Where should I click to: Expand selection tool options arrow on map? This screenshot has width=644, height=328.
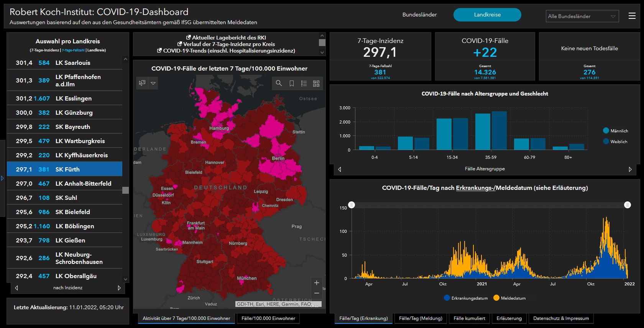click(153, 83)
